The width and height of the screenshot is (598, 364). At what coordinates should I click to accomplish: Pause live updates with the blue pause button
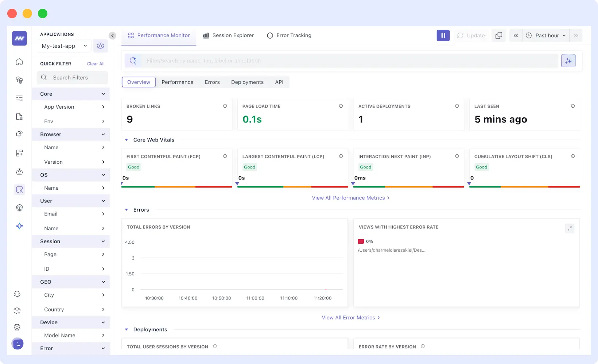click(x=443, y=35)
